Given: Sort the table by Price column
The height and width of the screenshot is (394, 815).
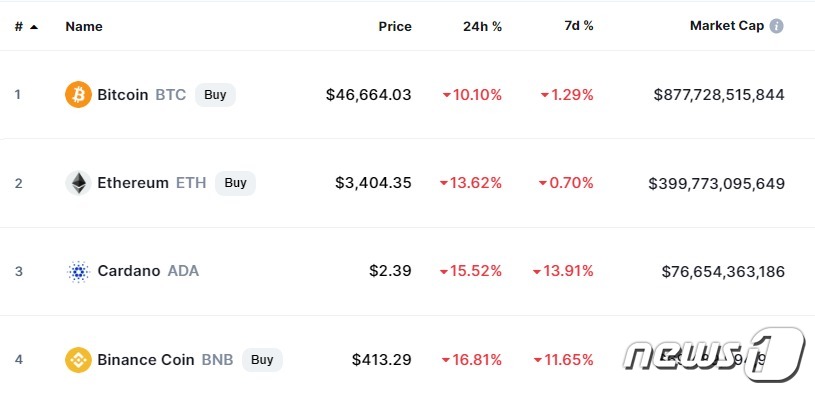Looking at the screenshot, I should (x=395, y=27).
